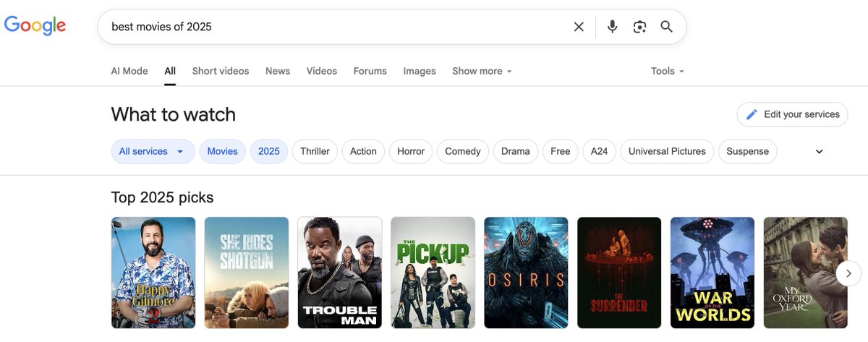
Task: Filter by Universal Pictures chip
Action: pyautogui.click(x=667, y=151)
